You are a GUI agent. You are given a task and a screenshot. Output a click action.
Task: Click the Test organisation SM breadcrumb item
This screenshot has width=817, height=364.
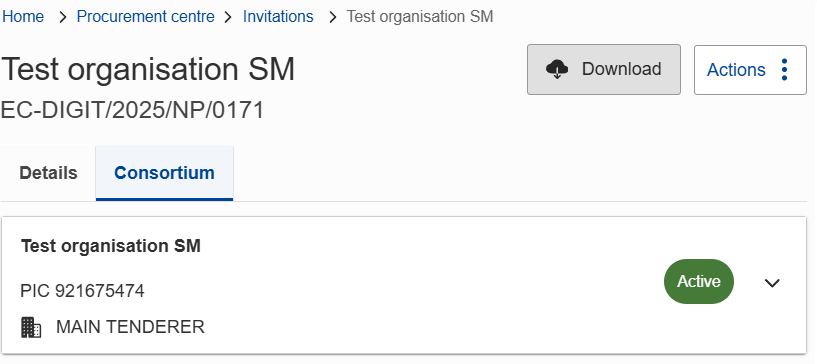coord(420,17)
